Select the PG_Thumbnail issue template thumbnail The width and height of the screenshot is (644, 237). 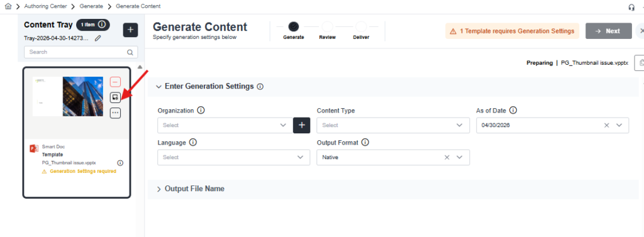point(68,97)
